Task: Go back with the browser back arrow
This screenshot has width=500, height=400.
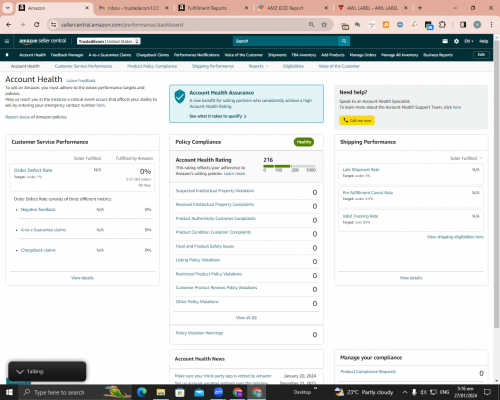Action: click(x=9, y=25)
